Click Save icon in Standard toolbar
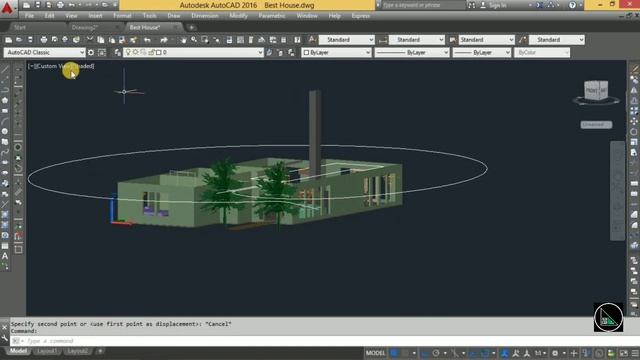This screenshot has height=360, width=640. (x=30, y=40)
